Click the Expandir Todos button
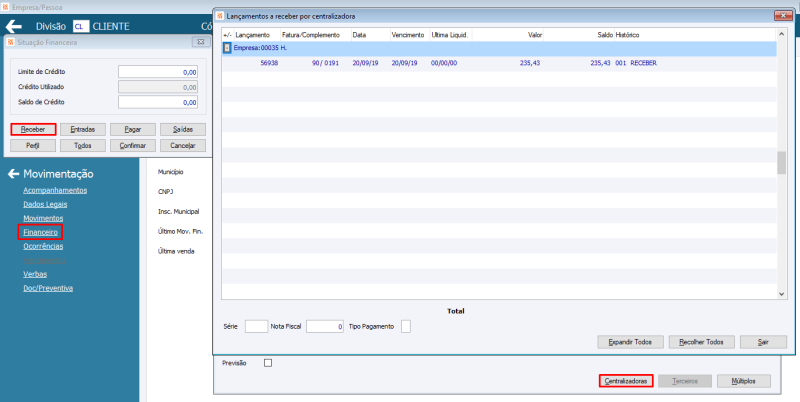 (x=631, y=342)
